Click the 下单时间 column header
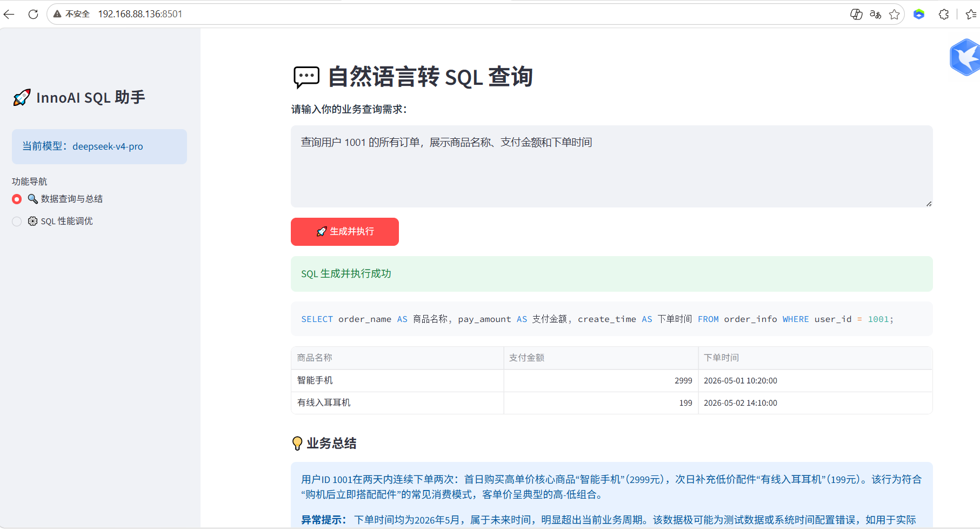Screen dimensions: 980x530 point(815,358)
